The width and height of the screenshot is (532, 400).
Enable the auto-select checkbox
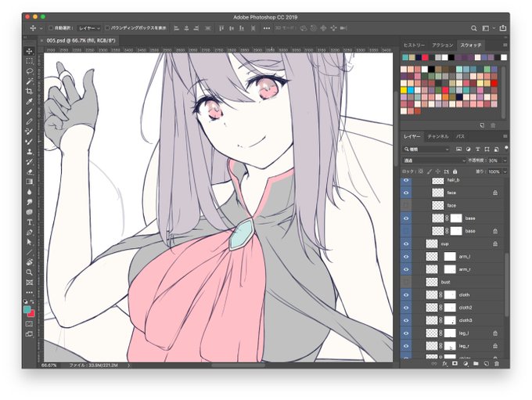click(51, 28)
